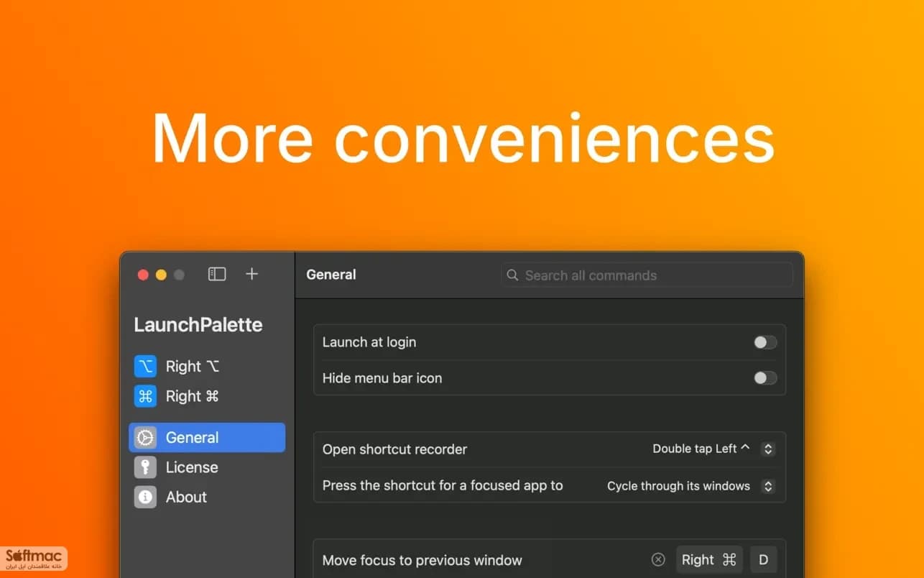Viewport: 924px width, 578px height.
Task: Open the Right Option palette
Action: 207,366
